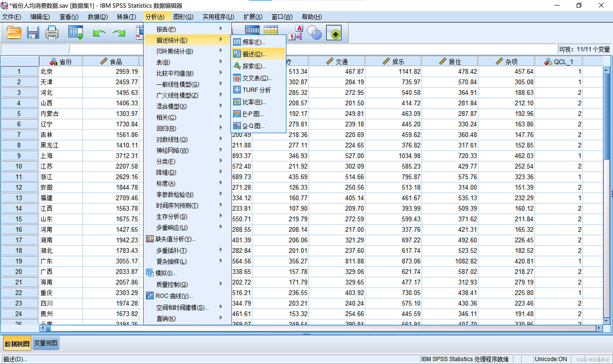Select the 杂项 column header
Viewport: 613px width, 364px height.
(506, 62)
